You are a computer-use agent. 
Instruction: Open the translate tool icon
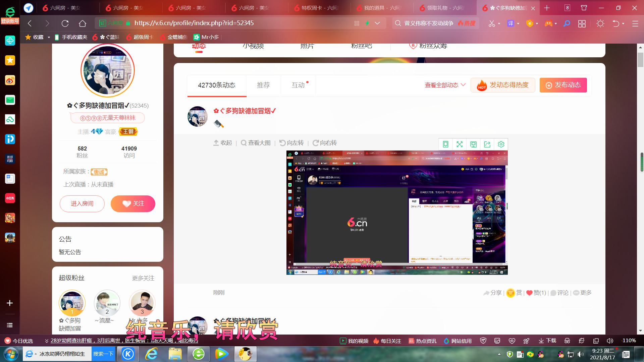point(511,23)
